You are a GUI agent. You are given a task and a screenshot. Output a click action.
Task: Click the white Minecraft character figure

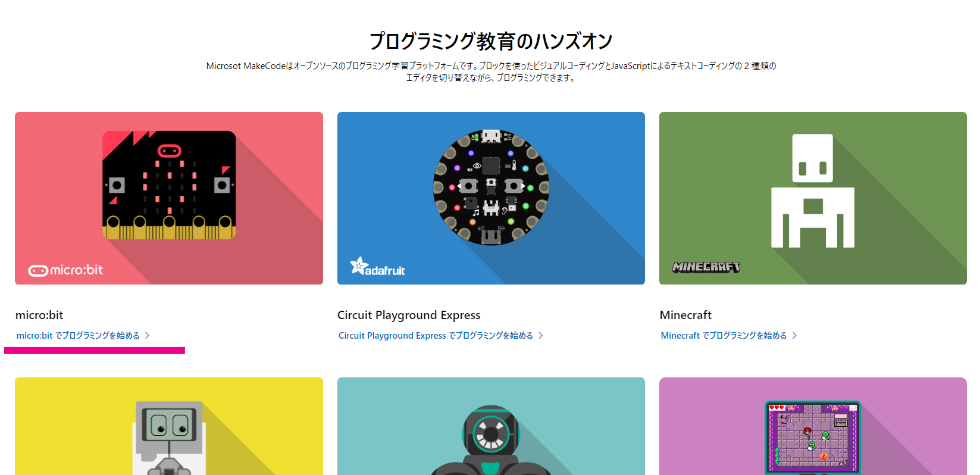813,190
